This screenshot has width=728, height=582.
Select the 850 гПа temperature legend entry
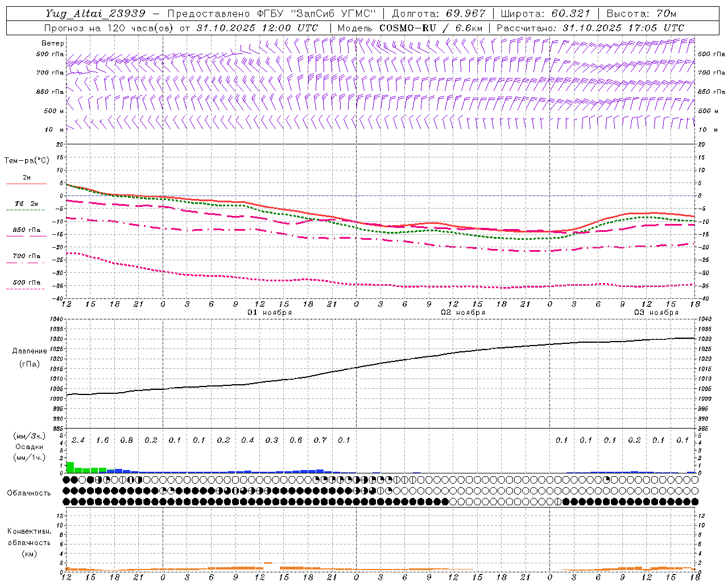[x=27, y=230]
